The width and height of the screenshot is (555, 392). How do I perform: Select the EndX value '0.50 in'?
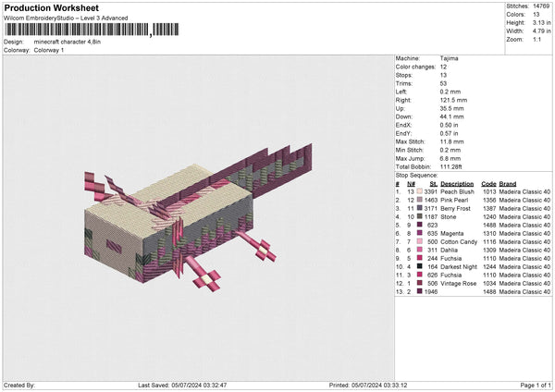coord(450,125)
